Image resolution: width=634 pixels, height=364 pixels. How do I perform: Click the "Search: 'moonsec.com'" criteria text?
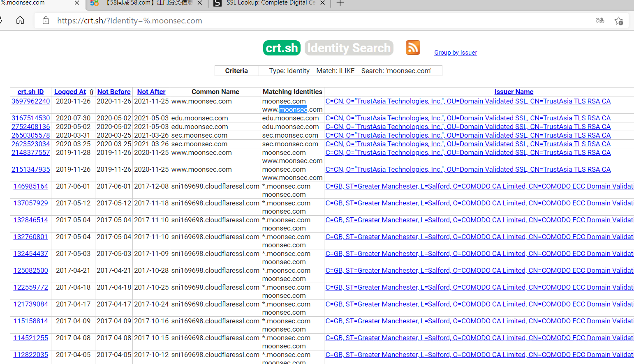point(396,71)
